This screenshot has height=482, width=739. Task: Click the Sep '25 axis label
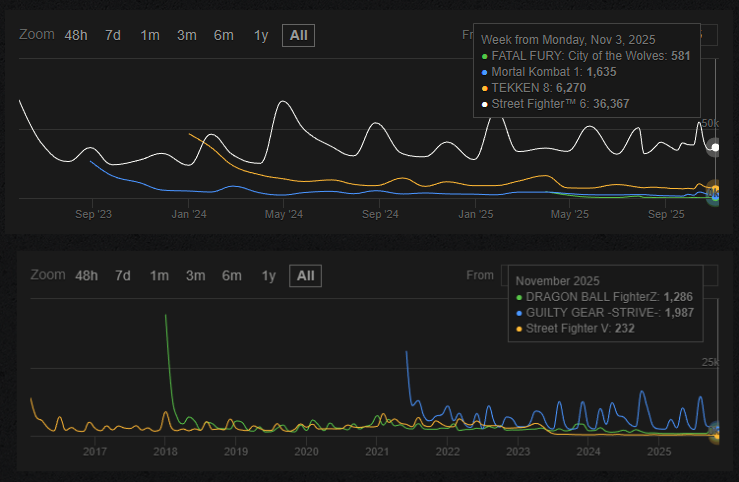click(x=666, y=214)
